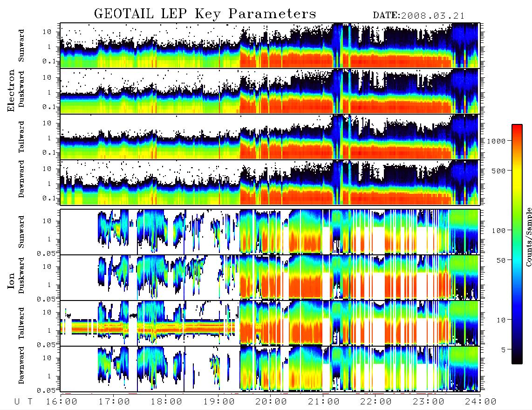Select the Electron 'Duskward' axis label
This screenshot has width=532, height=410.
(x=21, y=89)
